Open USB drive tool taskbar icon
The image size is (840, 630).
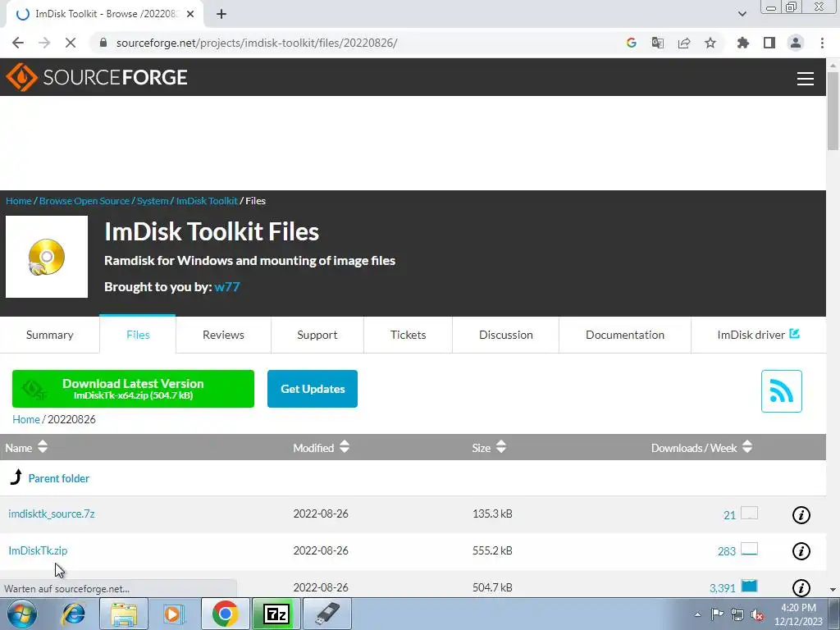327,614
